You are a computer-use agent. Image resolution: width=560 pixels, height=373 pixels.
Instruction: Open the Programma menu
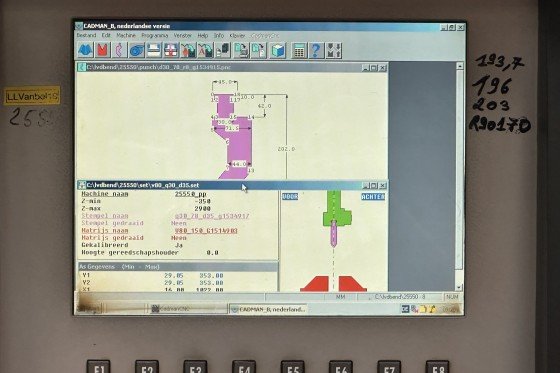click(x=155, y=35)
